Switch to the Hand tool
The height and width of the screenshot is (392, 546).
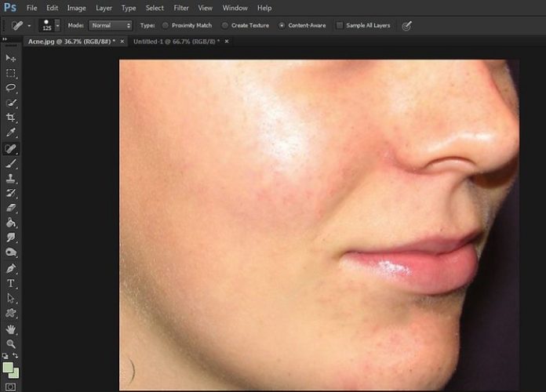(11, 328)
